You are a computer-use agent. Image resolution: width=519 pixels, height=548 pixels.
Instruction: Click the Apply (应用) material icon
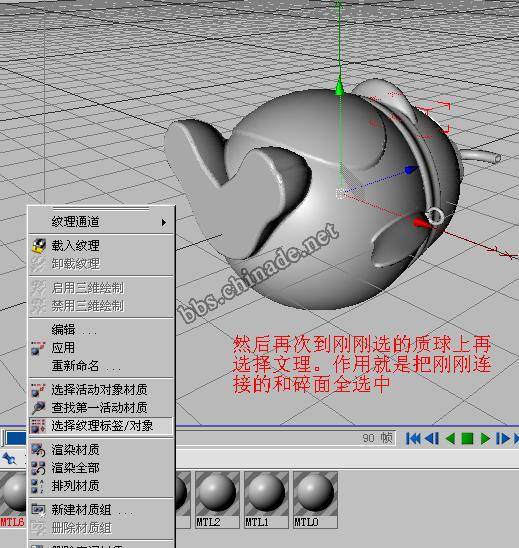click(38, 348)
